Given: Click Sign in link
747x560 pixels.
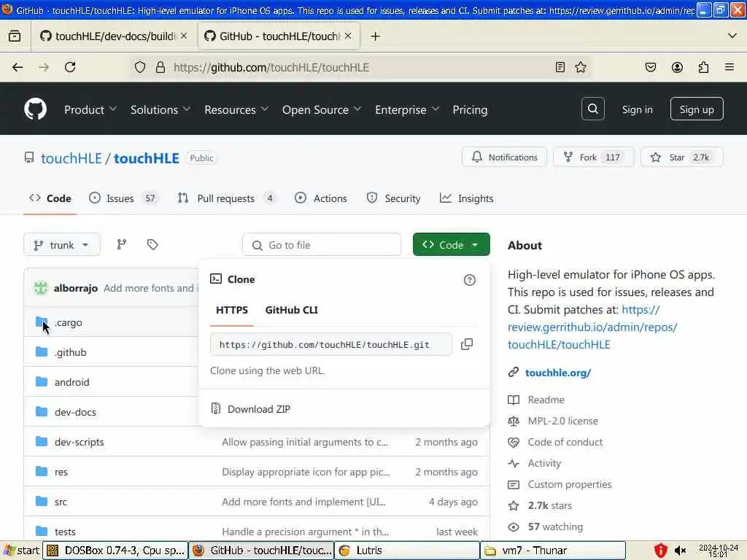Looking at the screenshot, I should click(x=637, y=109).
